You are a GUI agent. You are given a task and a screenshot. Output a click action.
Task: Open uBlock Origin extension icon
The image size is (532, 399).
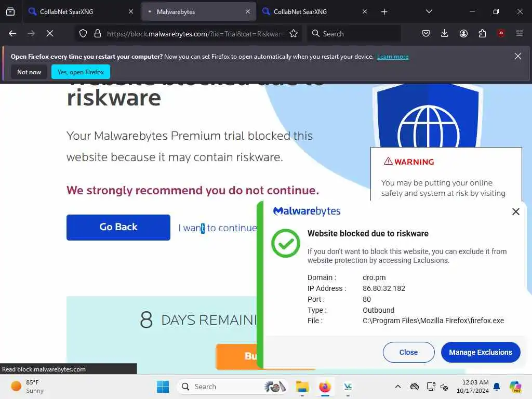click(501, 33)
